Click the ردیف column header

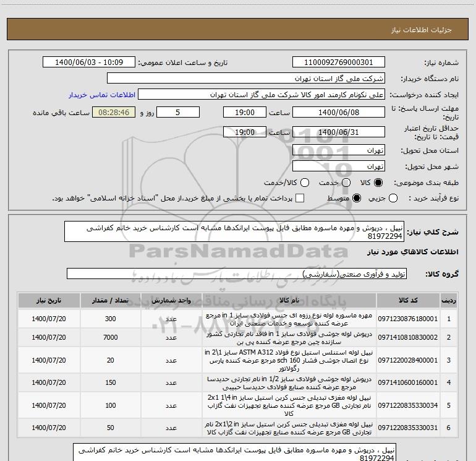(x=449, y=300)
